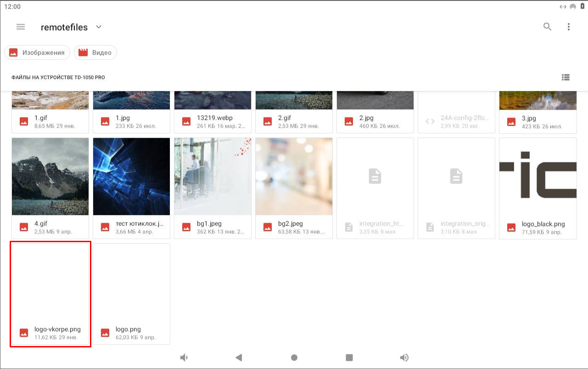
Task: Click the file name 1.gif
Action: 40,118
